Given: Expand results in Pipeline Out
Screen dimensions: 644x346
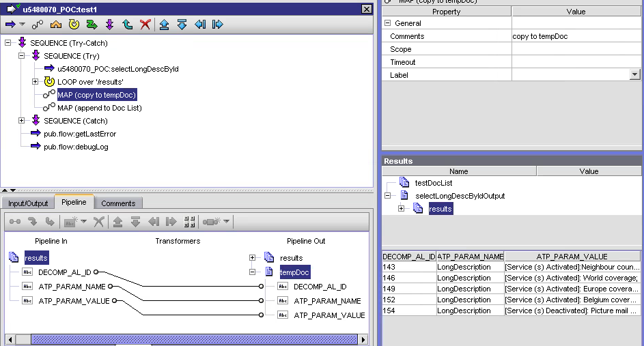Looking at the screenshot, I should pos(252,258).
